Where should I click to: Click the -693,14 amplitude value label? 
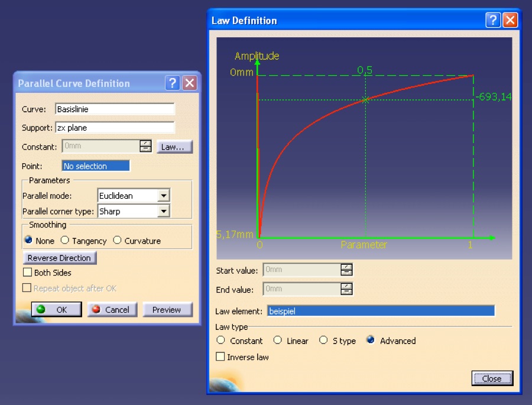(x=494, y=97)
